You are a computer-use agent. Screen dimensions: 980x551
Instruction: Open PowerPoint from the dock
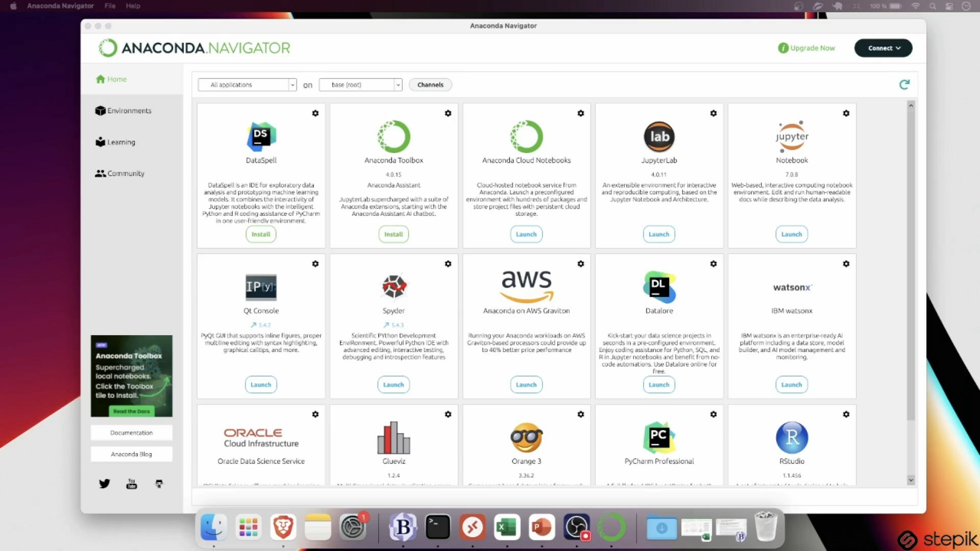tap(542, 527)
